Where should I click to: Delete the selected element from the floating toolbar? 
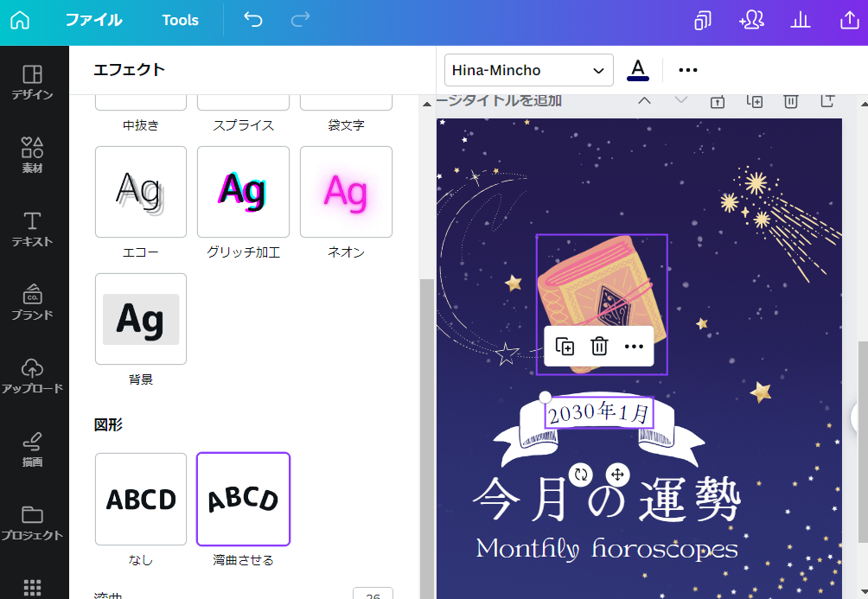599,347
